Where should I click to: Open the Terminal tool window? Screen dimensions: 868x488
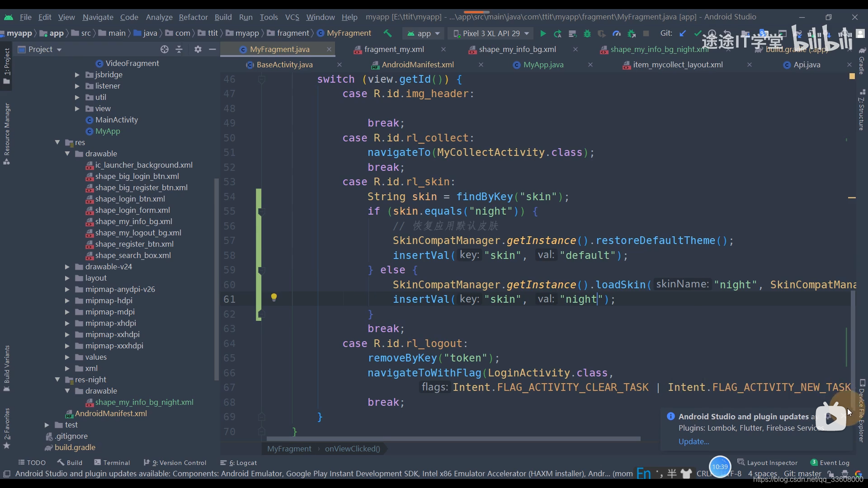(x=112, y=463)
